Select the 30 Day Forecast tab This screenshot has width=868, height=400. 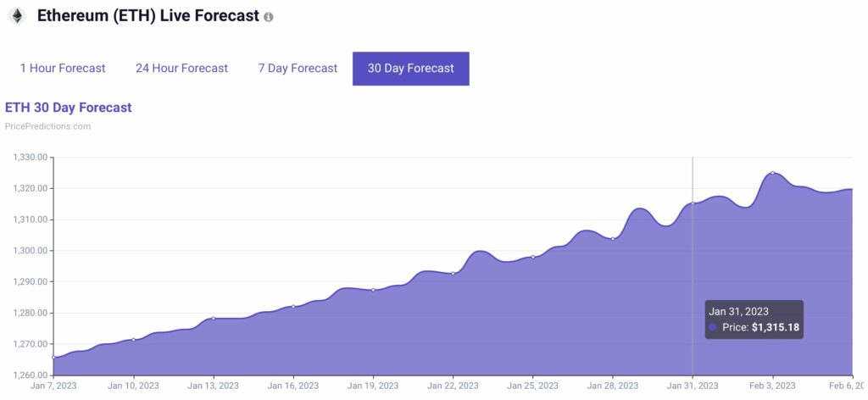[410, 69]
